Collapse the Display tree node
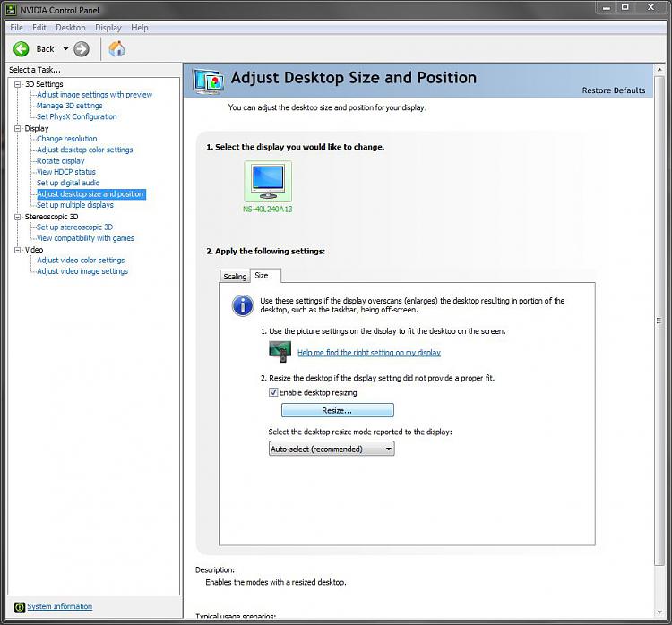Viewport: 672px width, 625px height. coord(18,129)
